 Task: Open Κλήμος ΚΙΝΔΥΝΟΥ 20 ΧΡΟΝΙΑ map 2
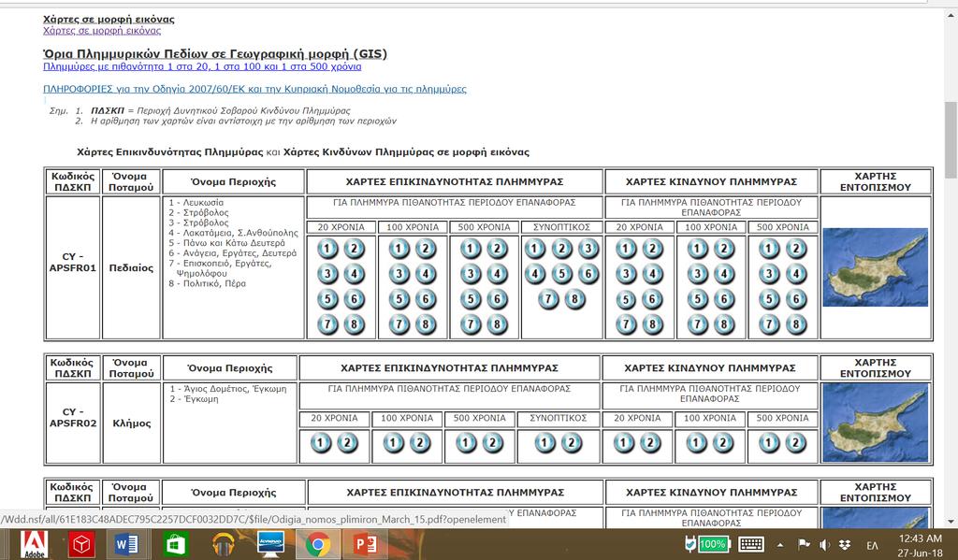(x=650, y=443)
